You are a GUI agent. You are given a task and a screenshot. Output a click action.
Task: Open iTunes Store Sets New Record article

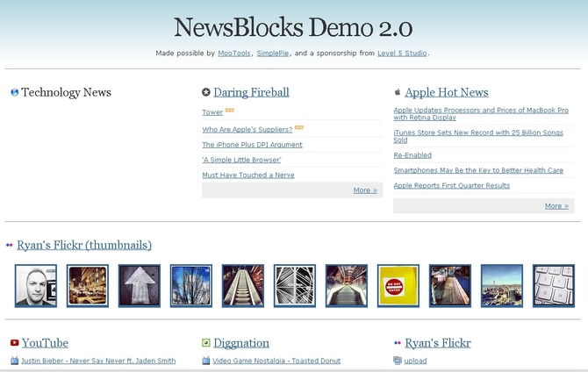[478, 136]
